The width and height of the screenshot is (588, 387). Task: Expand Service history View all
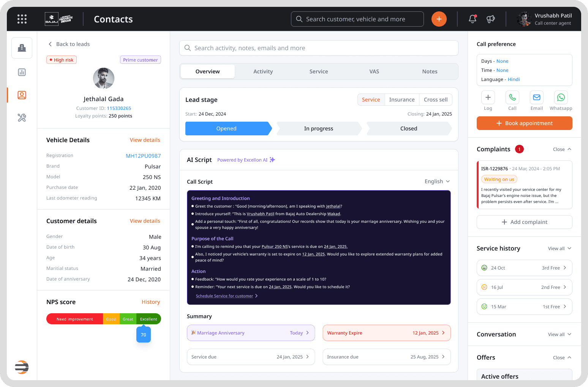560,249
